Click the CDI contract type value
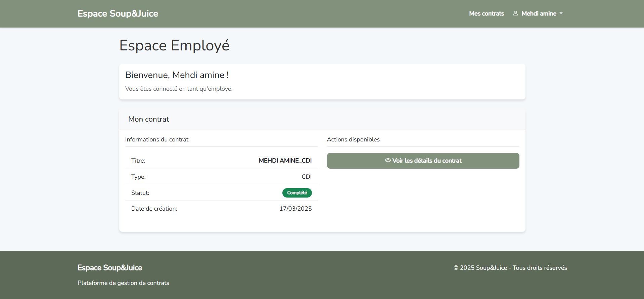The image size is (644, 299). (x=307, y=177)
